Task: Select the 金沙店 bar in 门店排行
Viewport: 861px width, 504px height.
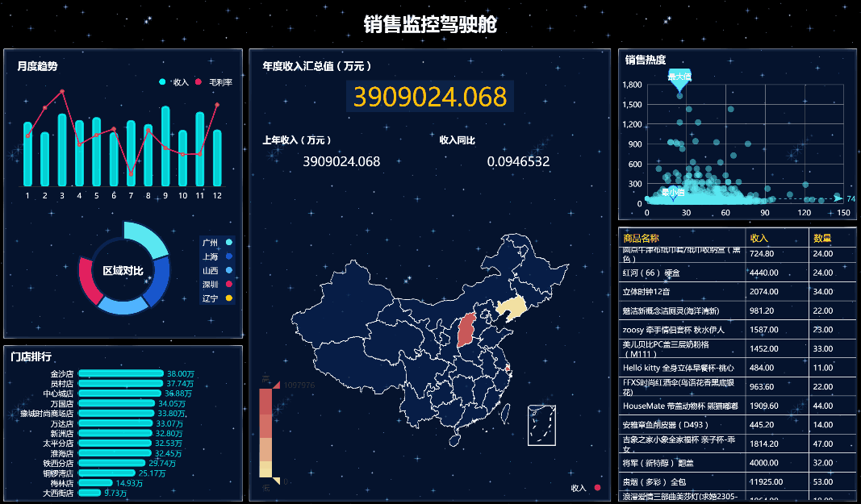Action: [x=121, y=374]
